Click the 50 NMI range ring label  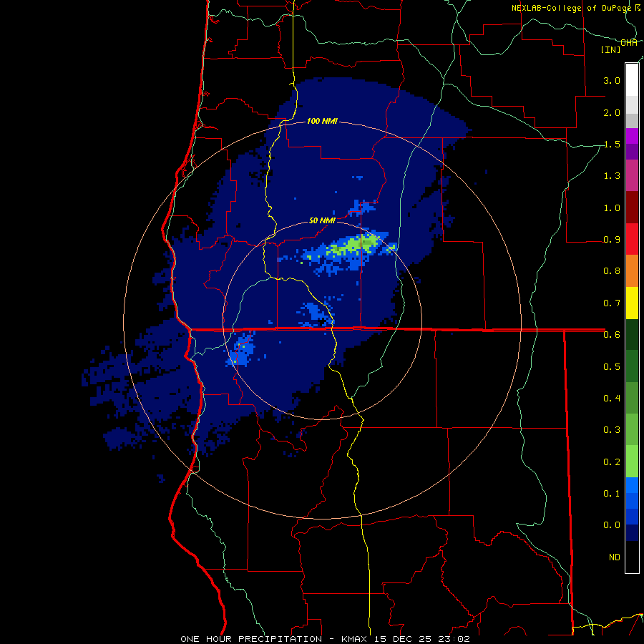point(322,220)
